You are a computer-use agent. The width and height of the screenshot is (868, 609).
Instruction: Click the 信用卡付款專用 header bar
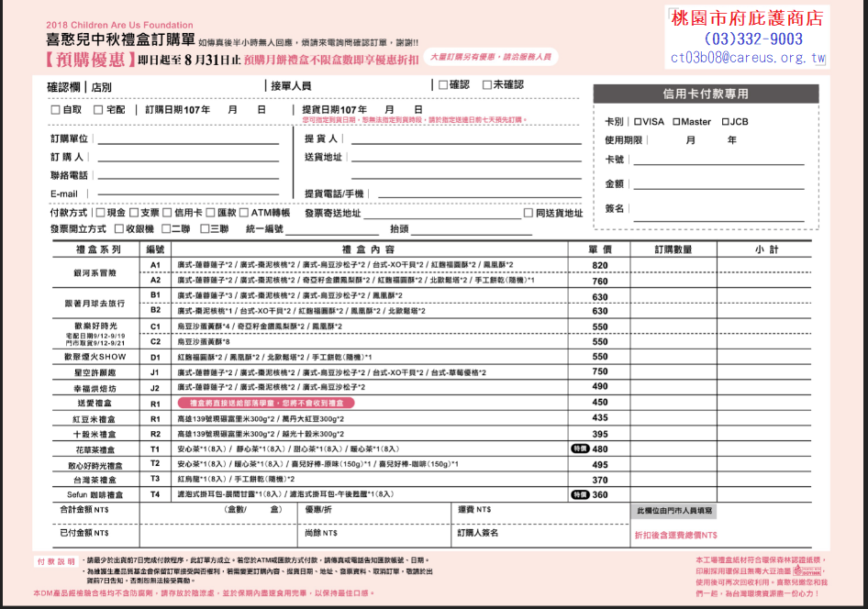coord(706,94)
